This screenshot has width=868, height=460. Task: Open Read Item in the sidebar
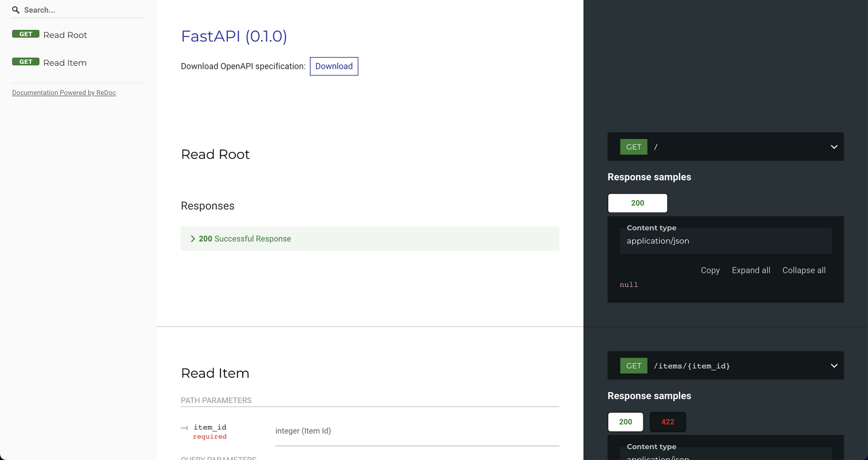click(65, 62)
